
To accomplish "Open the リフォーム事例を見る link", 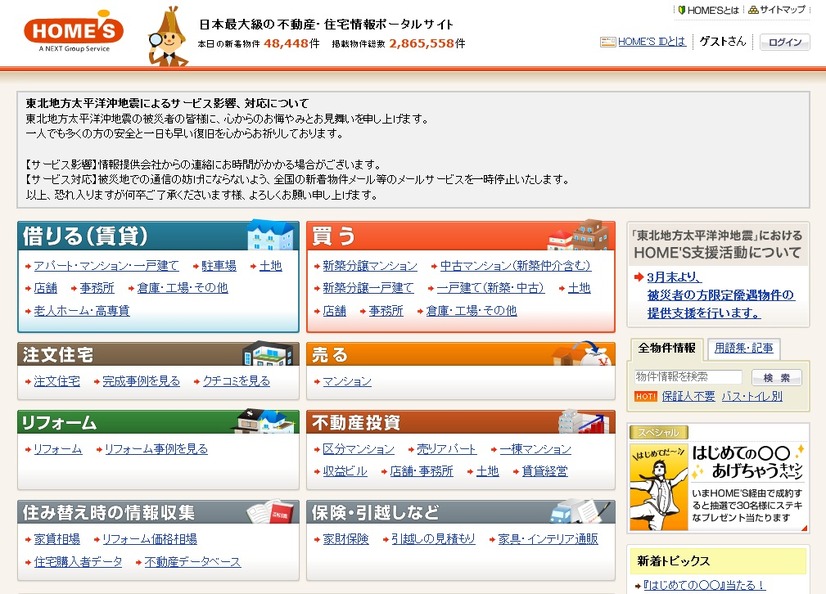I will (156, 449).
